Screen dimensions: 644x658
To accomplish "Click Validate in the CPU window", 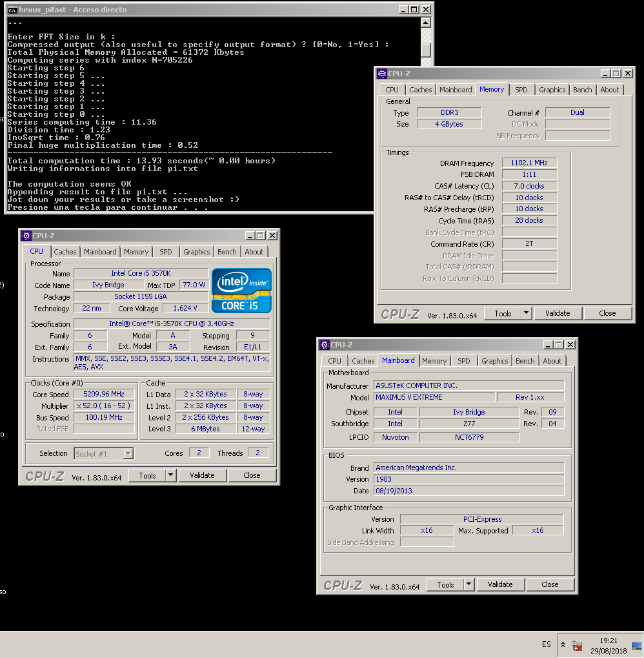I will point(202,475).
